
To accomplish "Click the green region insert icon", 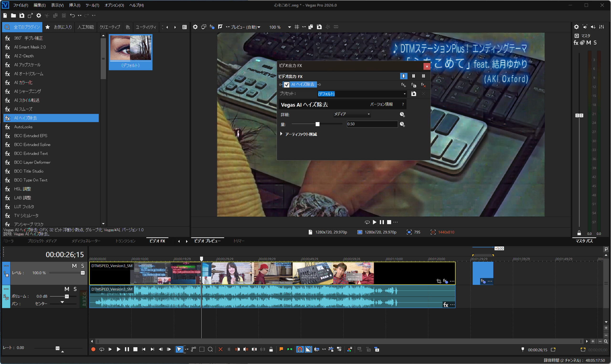I will point(290,349).
